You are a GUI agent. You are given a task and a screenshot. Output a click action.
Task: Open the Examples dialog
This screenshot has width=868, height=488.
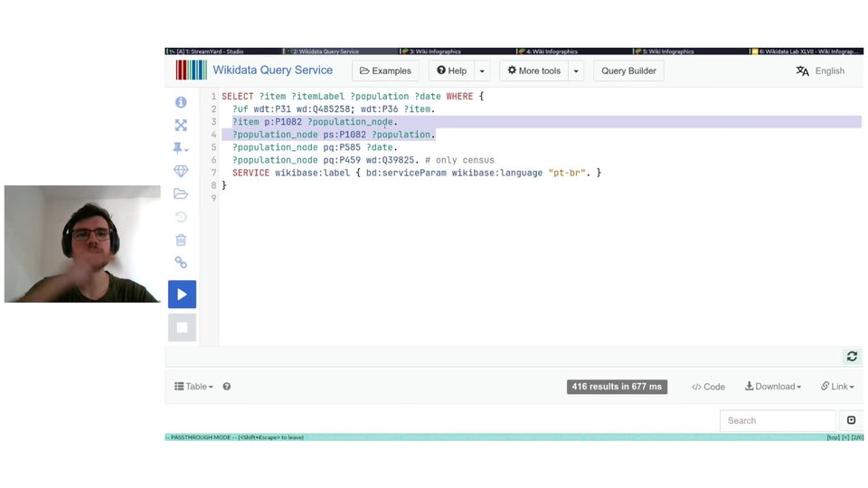(x=385, y=70)
